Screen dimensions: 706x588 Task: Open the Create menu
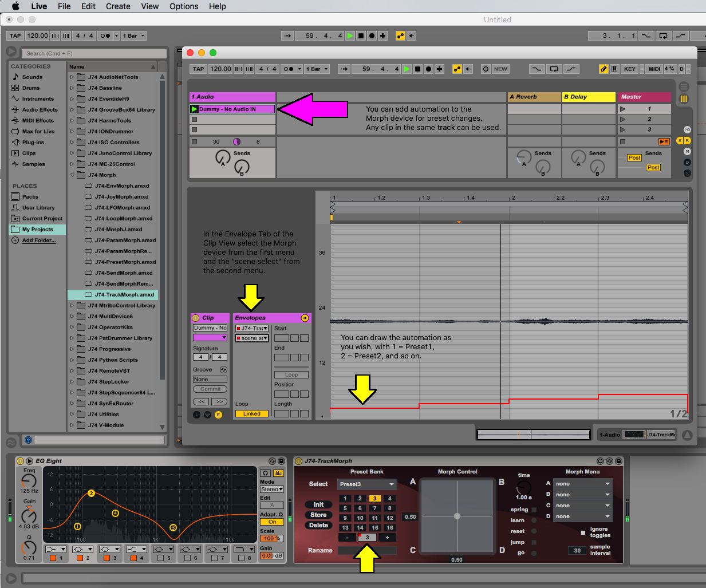click(118, 6)
